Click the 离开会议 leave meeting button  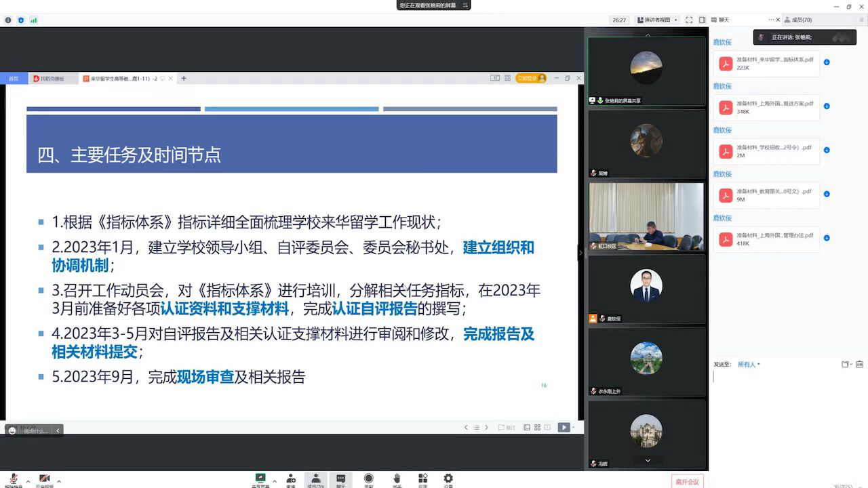point(687,481)
